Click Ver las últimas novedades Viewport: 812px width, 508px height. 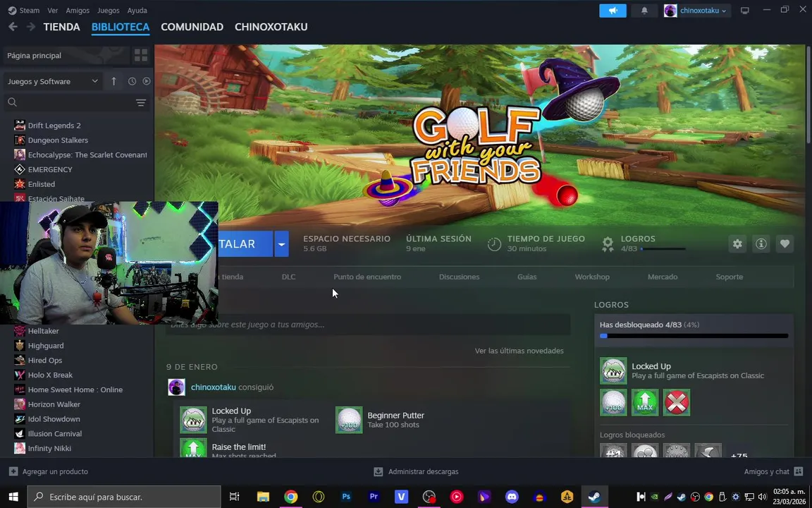(519, 351)
